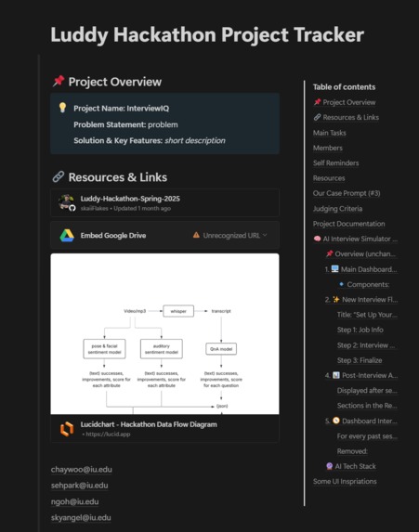This screenshot has height=532, width=419.
Task: Click the data flow diagram preview image
Action: point(165,334)
